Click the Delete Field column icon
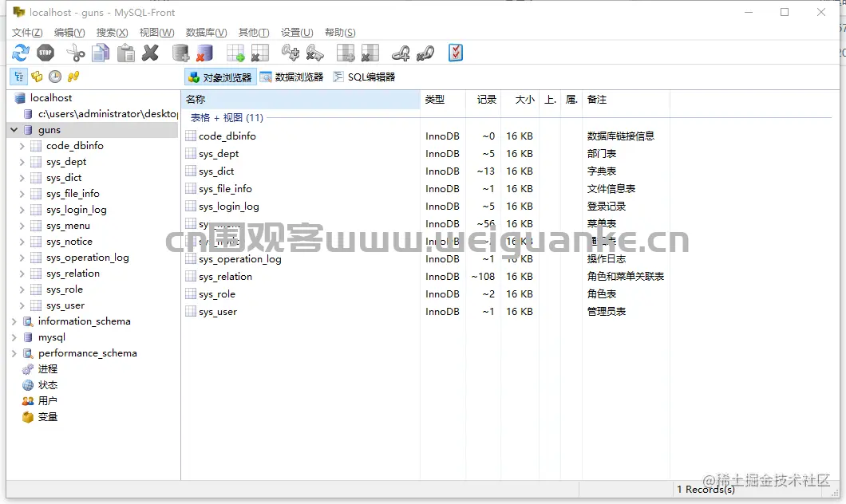Viewport: 846px width, 504px height. point(370,53)
